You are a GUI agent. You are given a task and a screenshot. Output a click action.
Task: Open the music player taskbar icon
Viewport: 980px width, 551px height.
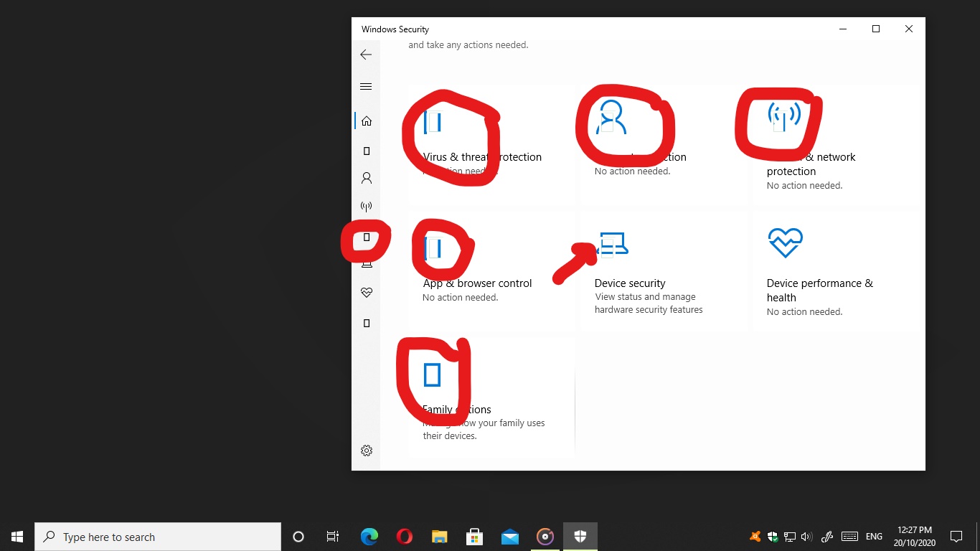click(x=545, y=537)
